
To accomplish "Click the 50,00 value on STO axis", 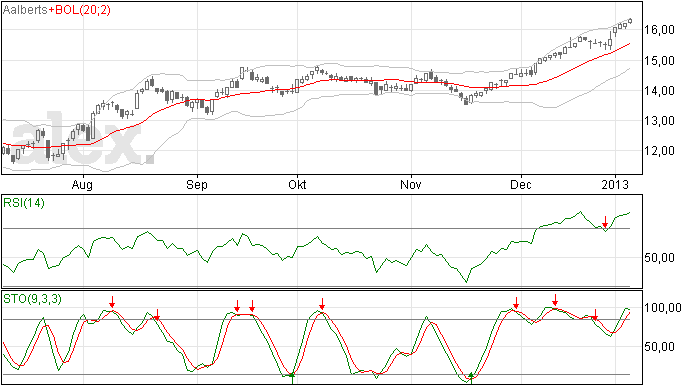I will click(659, 347).
